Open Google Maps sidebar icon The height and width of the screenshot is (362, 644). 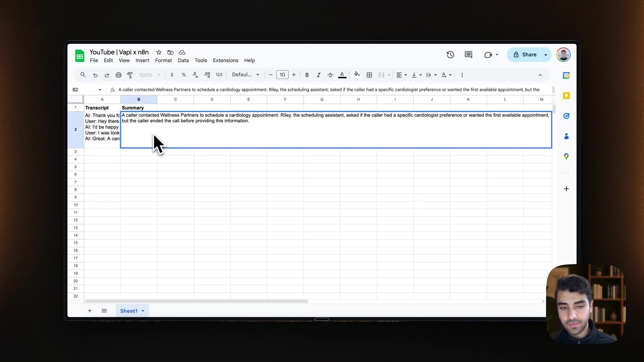click(x=566, y=157)
